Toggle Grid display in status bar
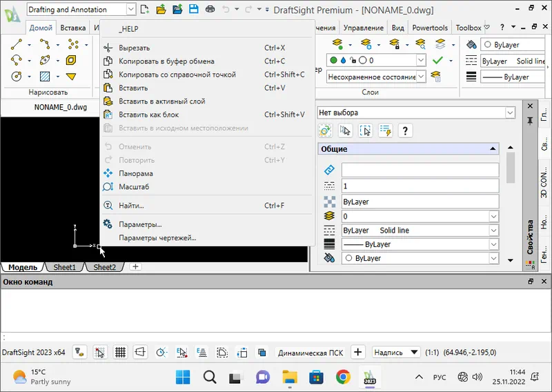The image size is (552, 392). 120,352
